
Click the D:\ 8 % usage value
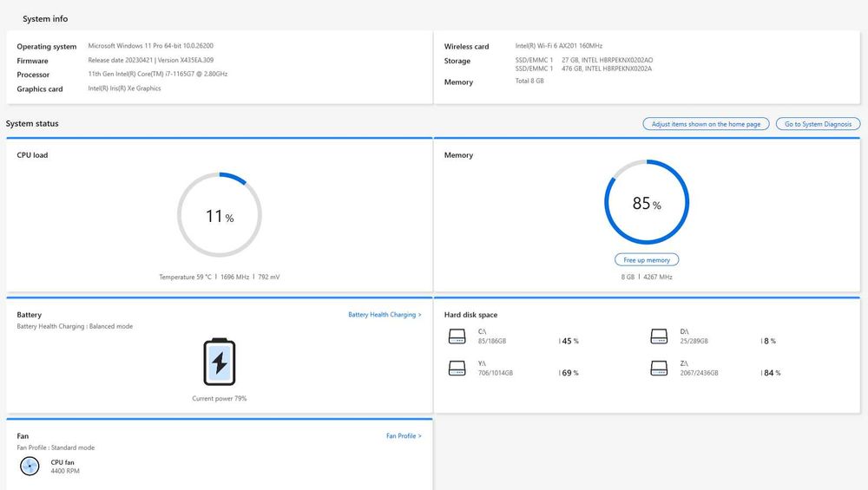pos(769,341)
